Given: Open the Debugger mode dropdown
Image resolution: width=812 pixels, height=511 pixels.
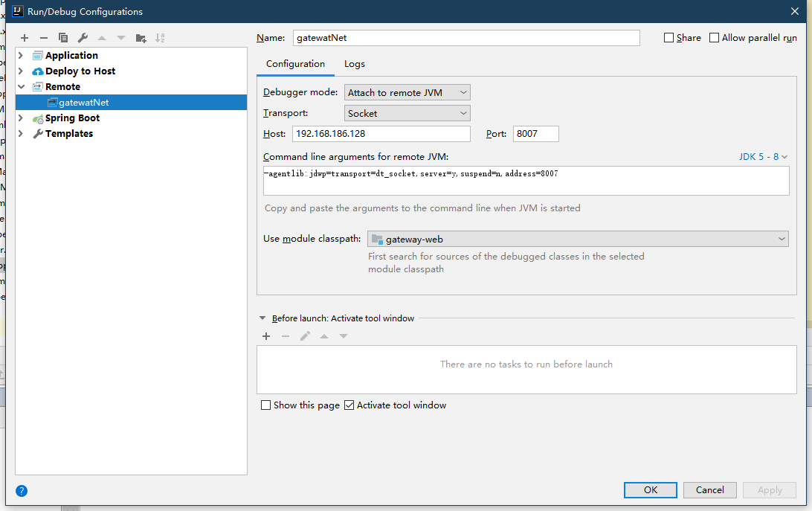Looking at the screenshot, I should point(407,91).
